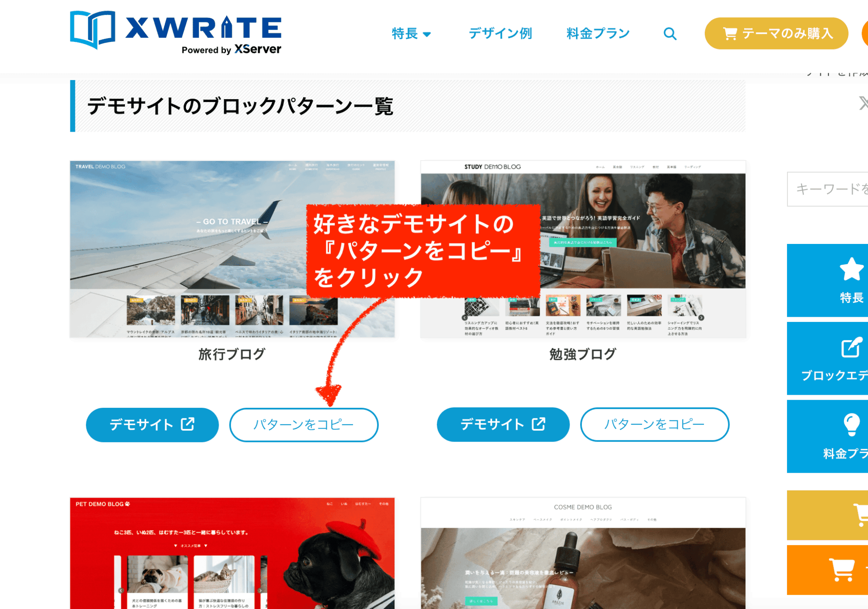This screenshot has width=868, height=609.
Task: Click the external-link icon on 旅行ブログ demo button
Action: [188, 424]
